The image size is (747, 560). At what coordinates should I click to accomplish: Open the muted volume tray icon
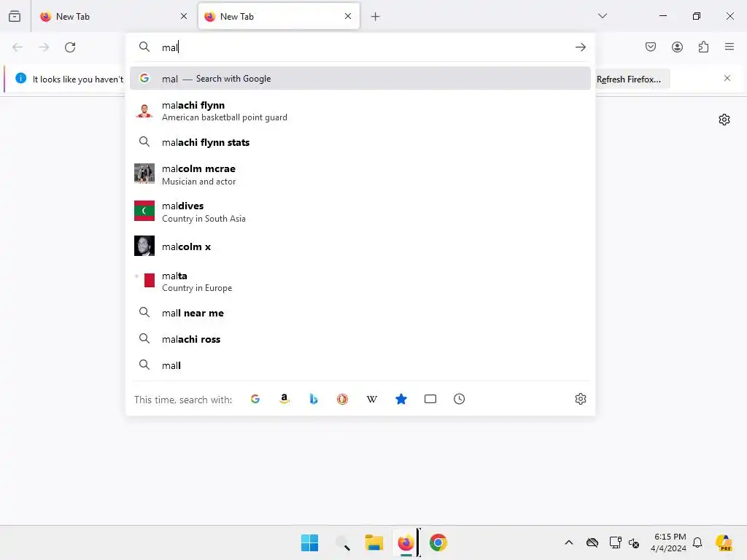pyautogui.click(x=634, y=542)
